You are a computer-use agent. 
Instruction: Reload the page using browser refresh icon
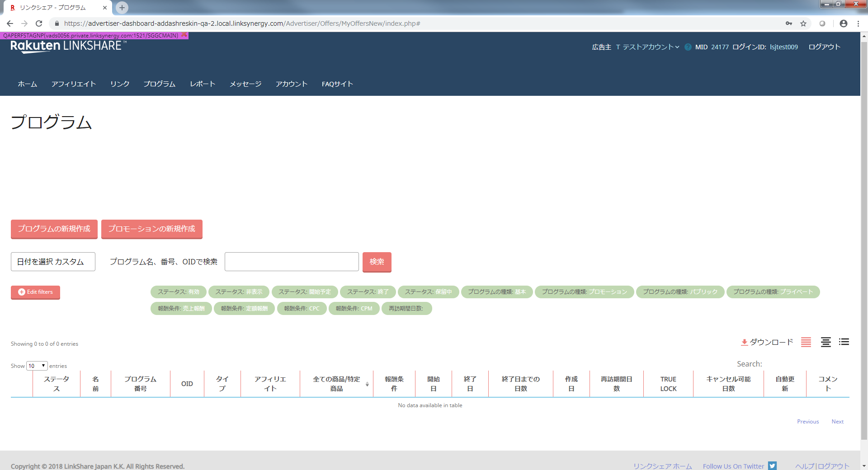pyautogui.click(x=39, y=23)
